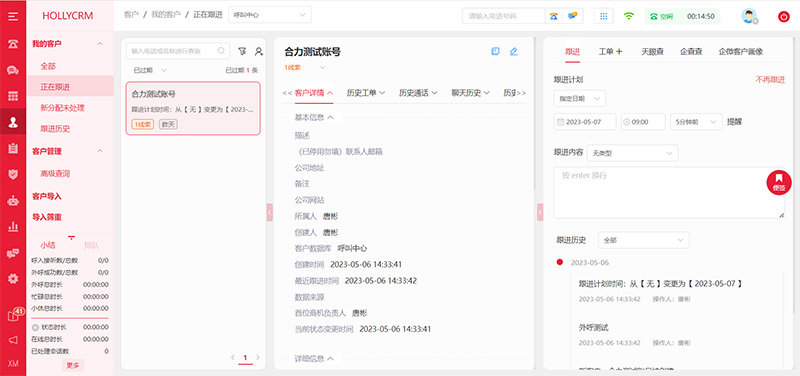Collapse the sidebar with the hamburger menu icon
Screen dimensions: 800x376
pos(13,16)
